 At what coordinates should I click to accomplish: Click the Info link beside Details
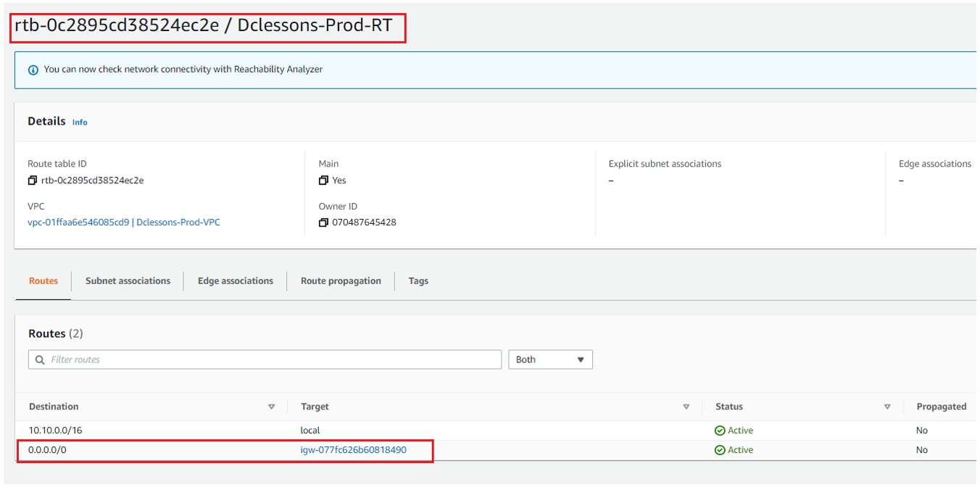coord(80,122)
